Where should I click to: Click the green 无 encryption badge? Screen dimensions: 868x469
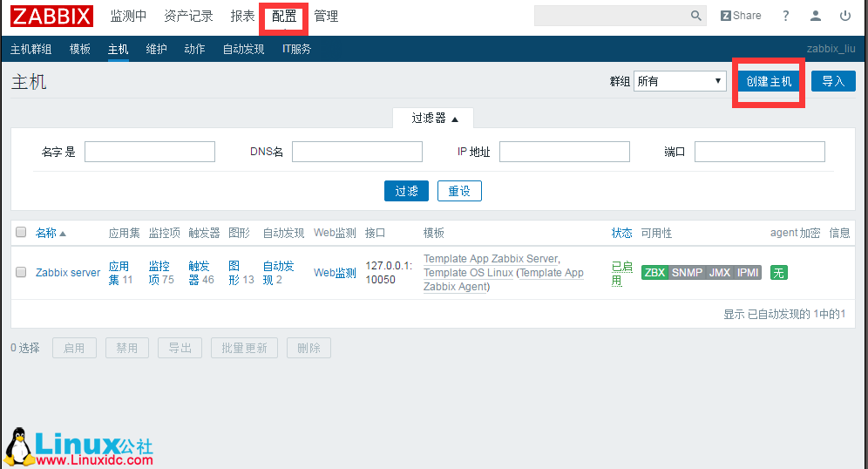tap(779, 273)
